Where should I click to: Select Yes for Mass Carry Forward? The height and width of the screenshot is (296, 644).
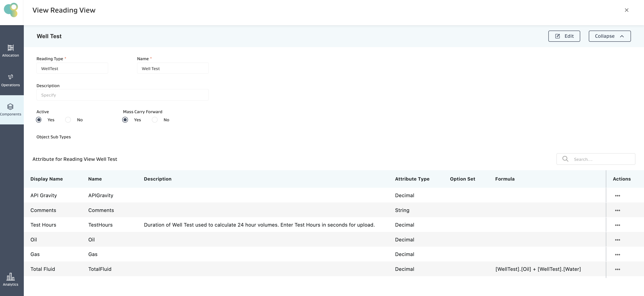[125, 120]
